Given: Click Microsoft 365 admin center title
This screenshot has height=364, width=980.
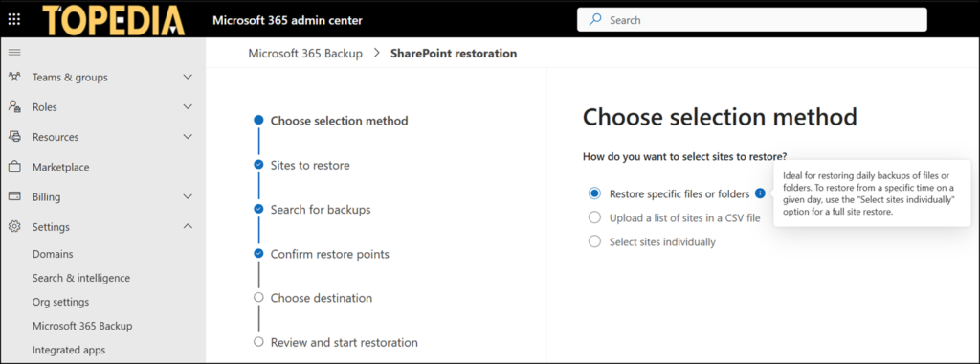Looking at the screenshot, I should (x=287, y=20).
